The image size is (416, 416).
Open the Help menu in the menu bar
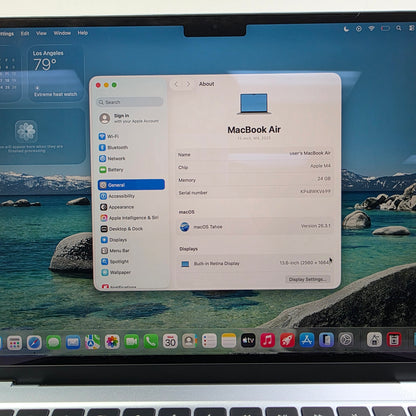coord(83,33)
